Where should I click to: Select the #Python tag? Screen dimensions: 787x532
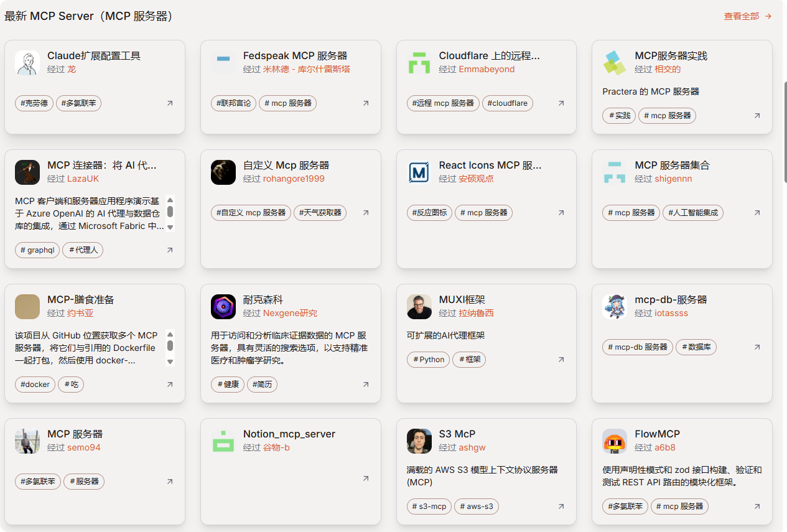coord(428,360)
